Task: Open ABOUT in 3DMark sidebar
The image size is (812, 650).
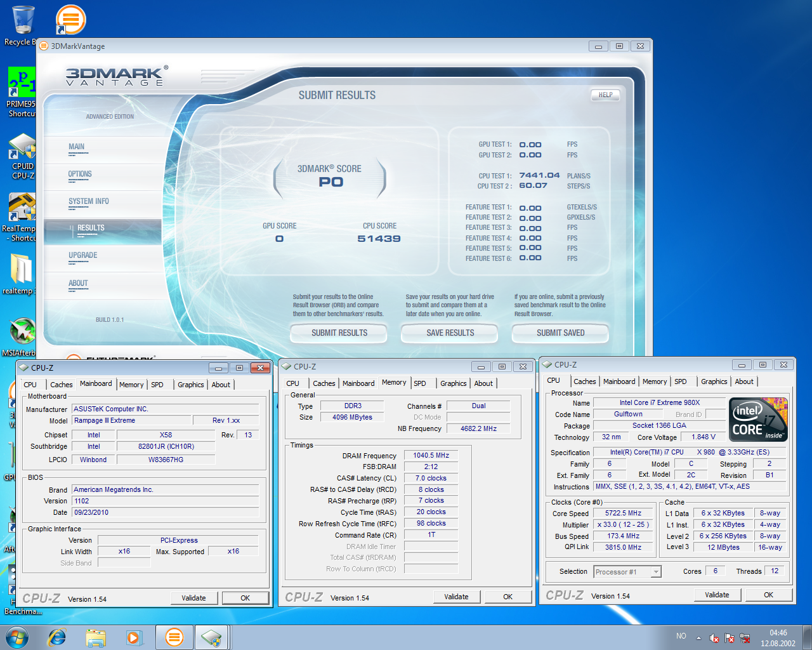Action: pos(78,283)
